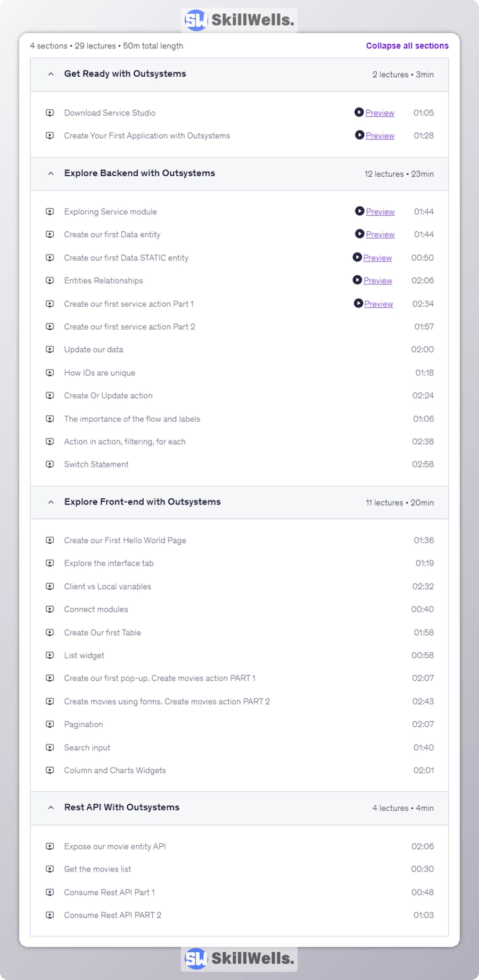
Task: Click the SkillWells logo at bottom
Action: tap(239, 959)
